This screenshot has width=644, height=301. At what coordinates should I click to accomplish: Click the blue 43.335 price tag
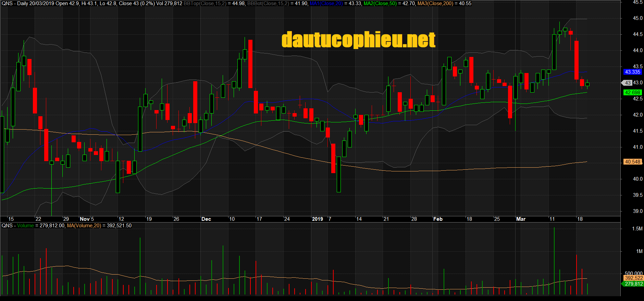click(x=632, y=72)
